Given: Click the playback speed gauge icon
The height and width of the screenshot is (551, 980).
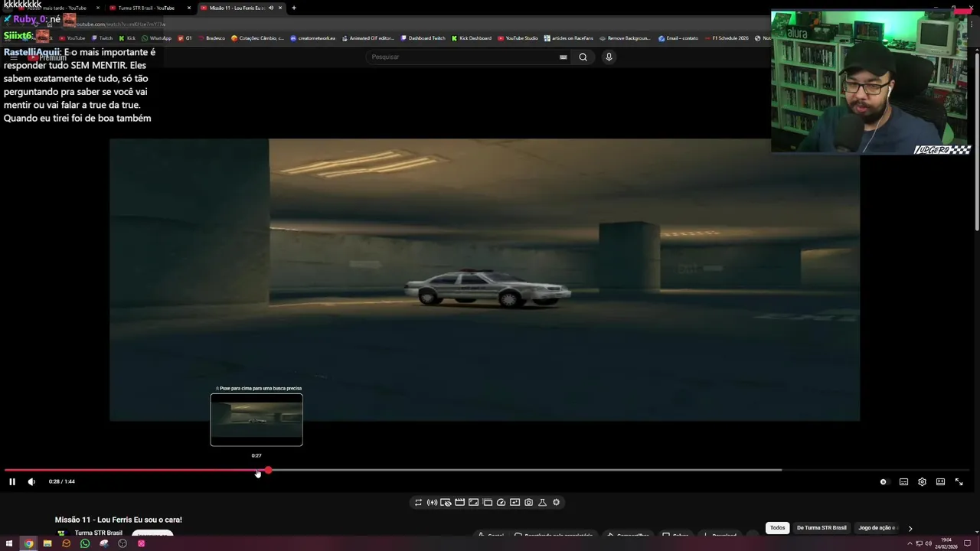Looking at the screenshot, I should (501, 502).
